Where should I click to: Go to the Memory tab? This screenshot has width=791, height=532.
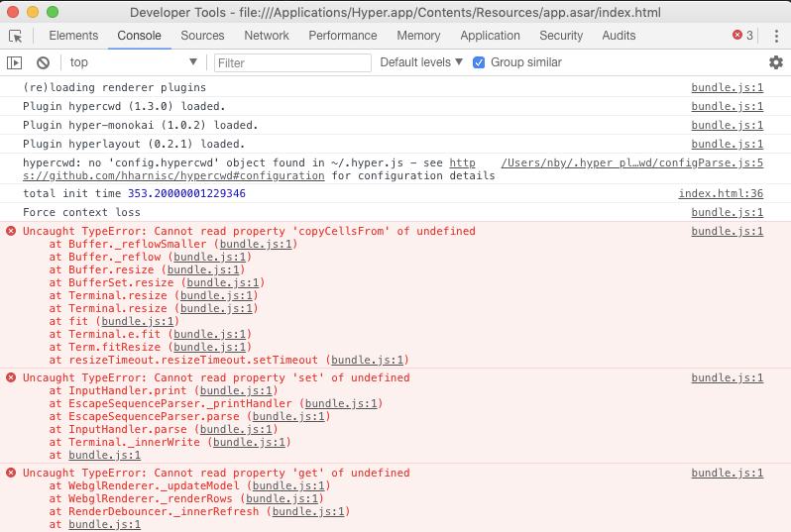[x=418, y=36]
